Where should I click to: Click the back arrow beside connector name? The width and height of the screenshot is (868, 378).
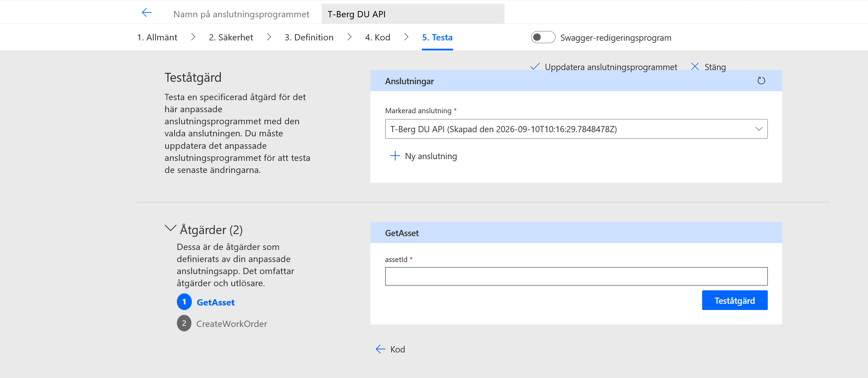pyautogui.click(x=147, y=13)
